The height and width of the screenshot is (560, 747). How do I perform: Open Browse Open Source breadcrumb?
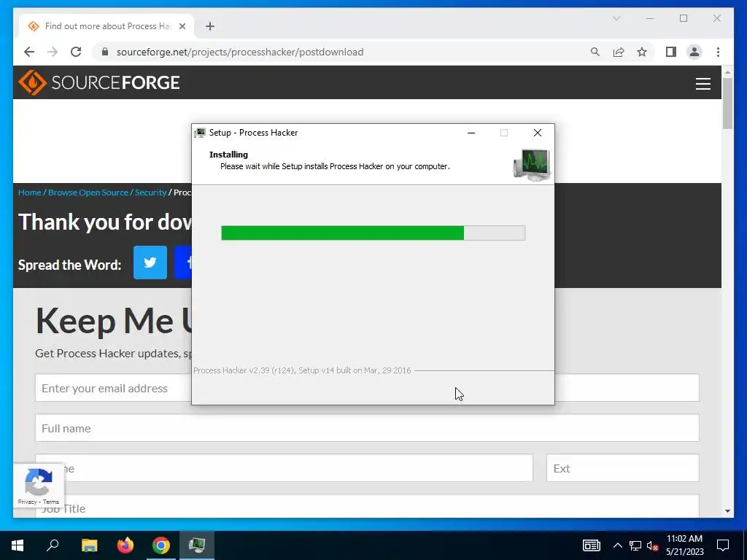pos(88,192)
